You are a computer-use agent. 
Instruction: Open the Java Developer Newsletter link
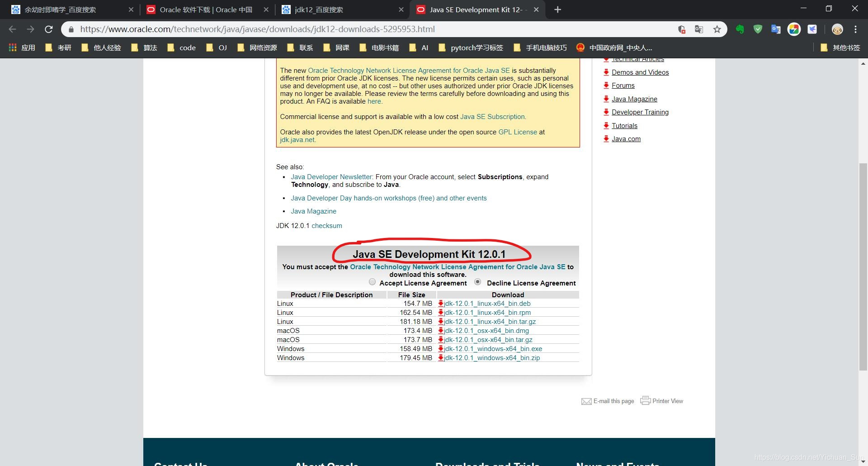point(331,177)
